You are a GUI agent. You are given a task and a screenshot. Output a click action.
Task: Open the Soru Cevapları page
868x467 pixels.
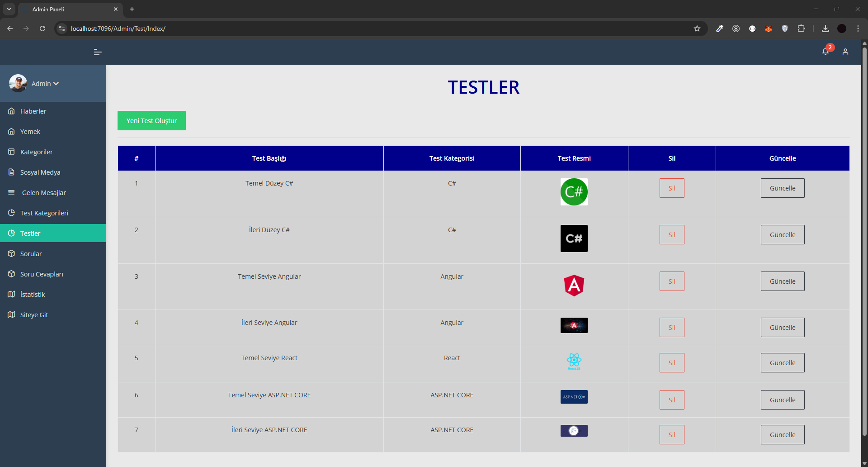[53, 274]
